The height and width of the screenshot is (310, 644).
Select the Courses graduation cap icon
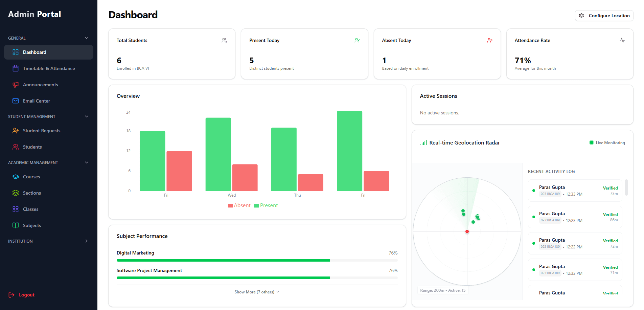[16, 177]
